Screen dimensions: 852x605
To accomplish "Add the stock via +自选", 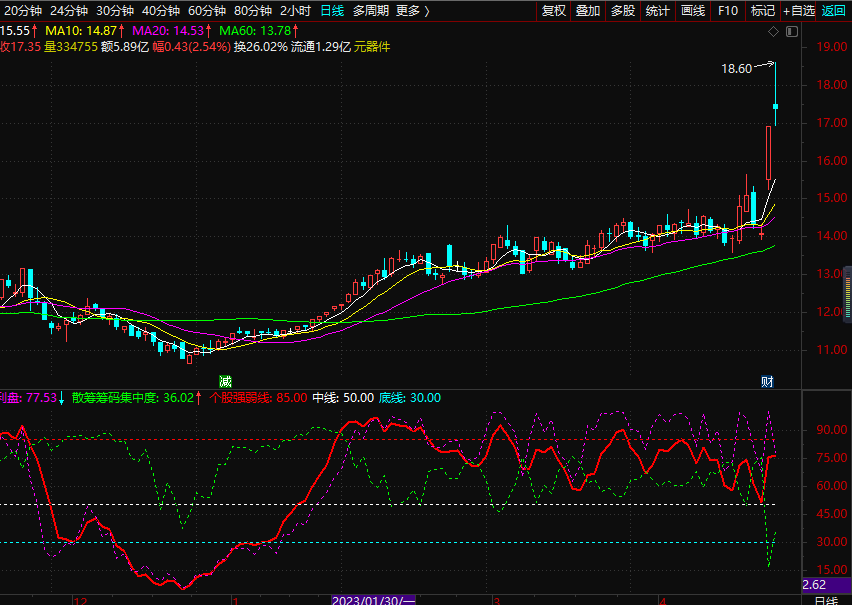I will tap(799, 11).
